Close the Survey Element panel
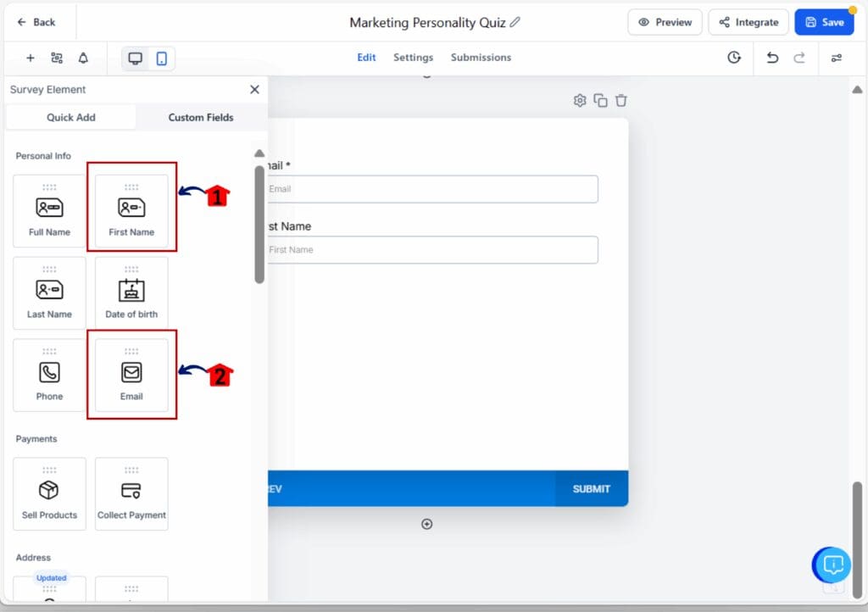The image size is (868, 612). (254, 89)
